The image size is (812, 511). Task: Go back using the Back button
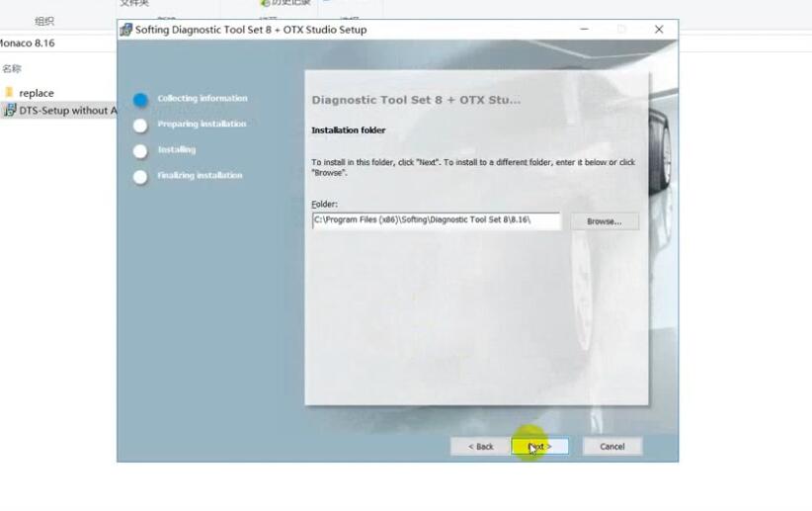pos(480,446)
